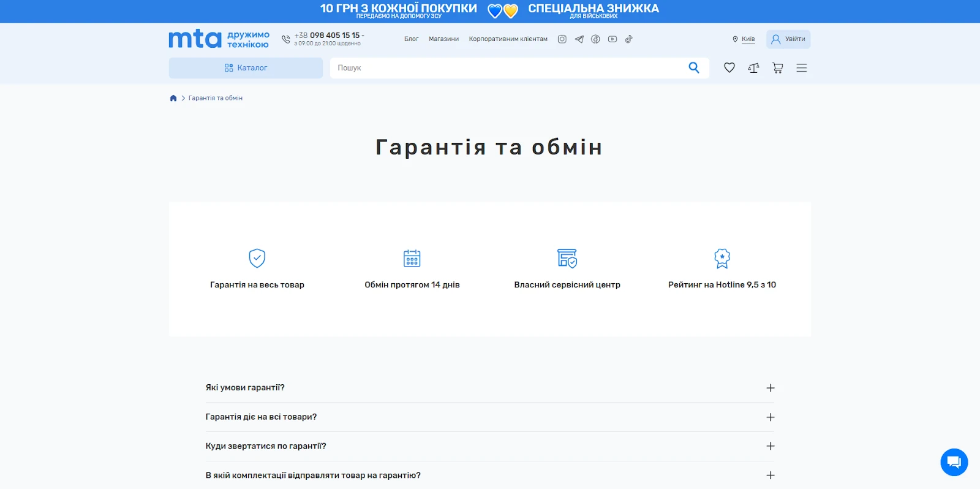Expand 'Куди звертатися по гарантії?'
Image resolution: width=980 pixels, height=489 pixels.
coord(490,446)
